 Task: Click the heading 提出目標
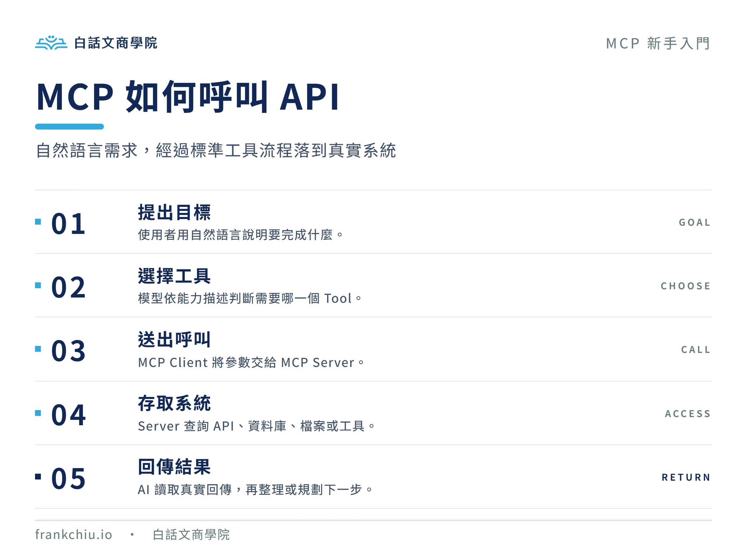174,212
